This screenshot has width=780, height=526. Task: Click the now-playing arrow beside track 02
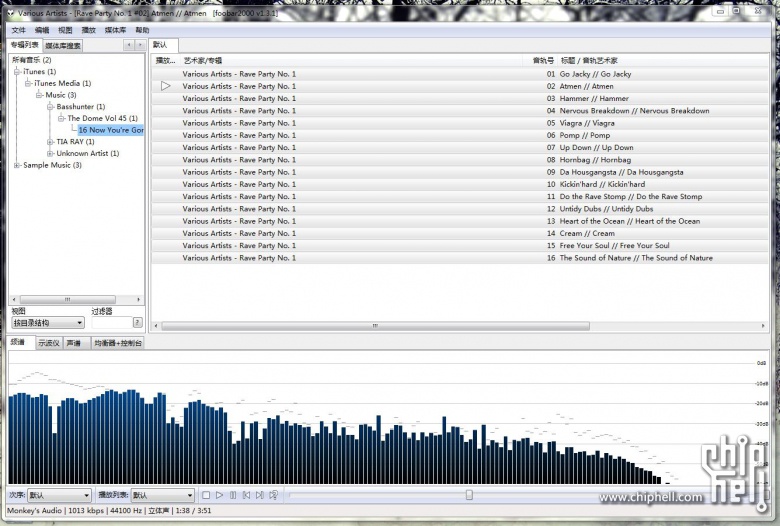(x=166, y=86)
